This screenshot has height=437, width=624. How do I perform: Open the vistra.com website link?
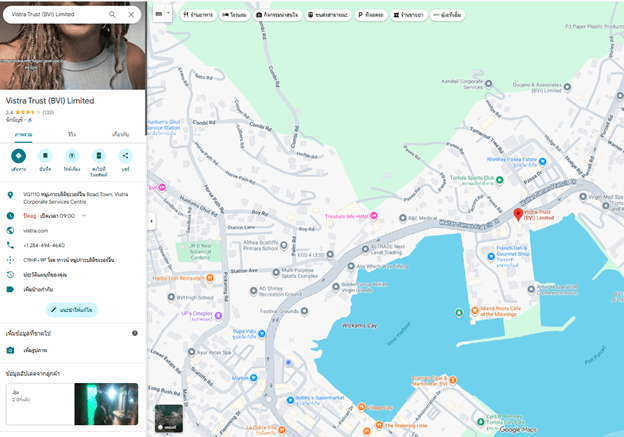tap(35, 230)
